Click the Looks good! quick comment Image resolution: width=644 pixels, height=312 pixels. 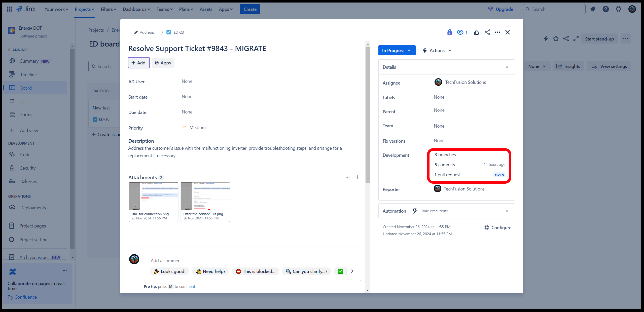coord(170,271)
